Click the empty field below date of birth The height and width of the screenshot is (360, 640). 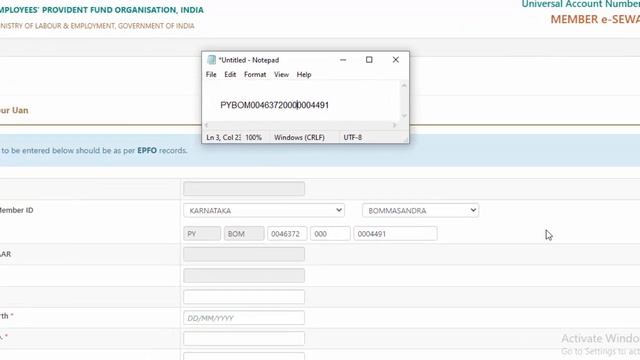pos(244,338)
